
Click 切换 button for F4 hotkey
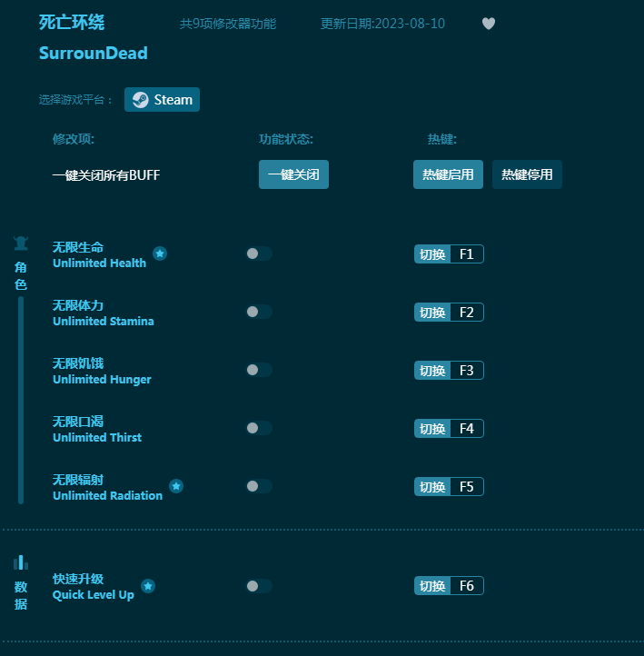pyautogui.click(x=432, y=429)
